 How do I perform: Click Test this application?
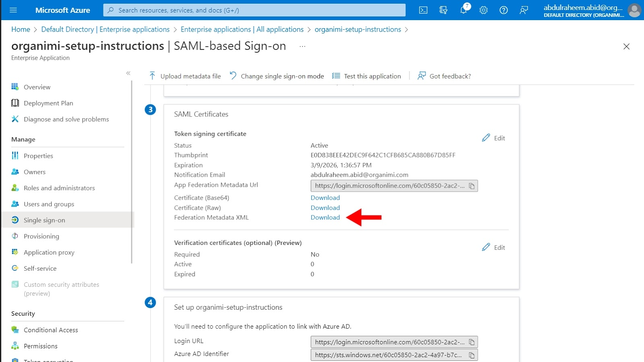point(367,76)
